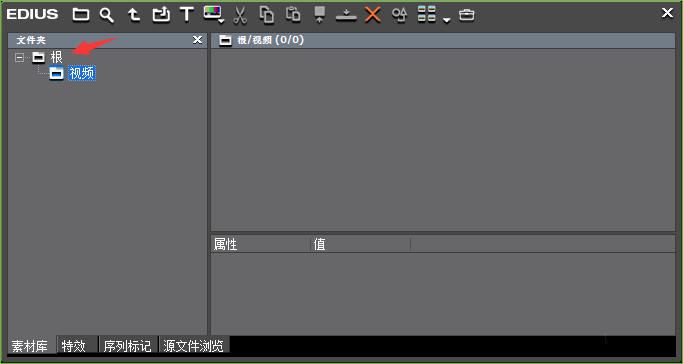Switch to the 特效 tab
Screen dimensions: 683x364
tap(74, 346)
